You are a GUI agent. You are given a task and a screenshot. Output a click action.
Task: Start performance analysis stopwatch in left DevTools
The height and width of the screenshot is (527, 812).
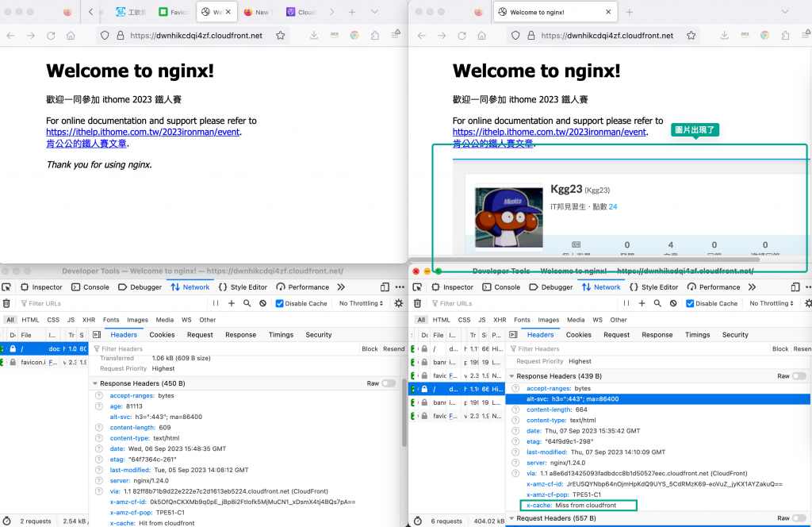point(6,521)
